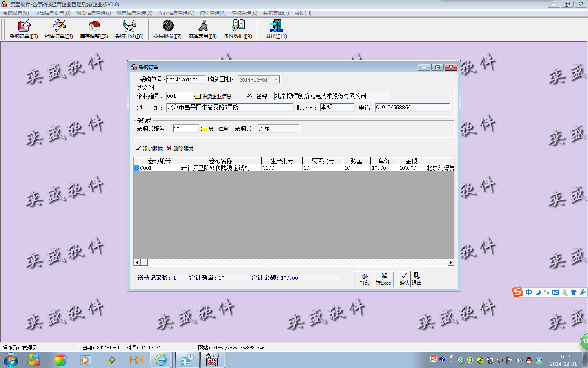Click the 单价 column header
588x368 pixels.
(x=384, y=161)
